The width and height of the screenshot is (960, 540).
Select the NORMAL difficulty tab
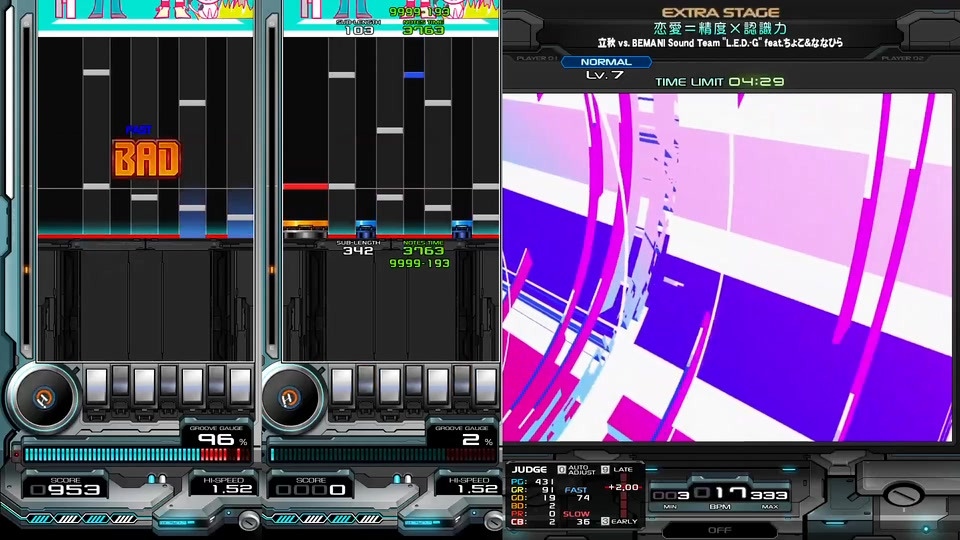[606, 62]
